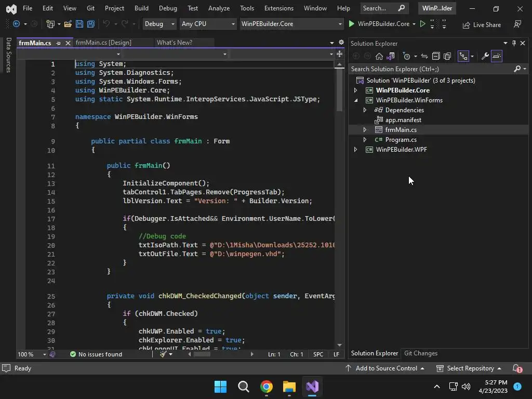This screenshot has height=399, width=532.
Task: Click Sync with Active Document icon
Action: (424, 56)
